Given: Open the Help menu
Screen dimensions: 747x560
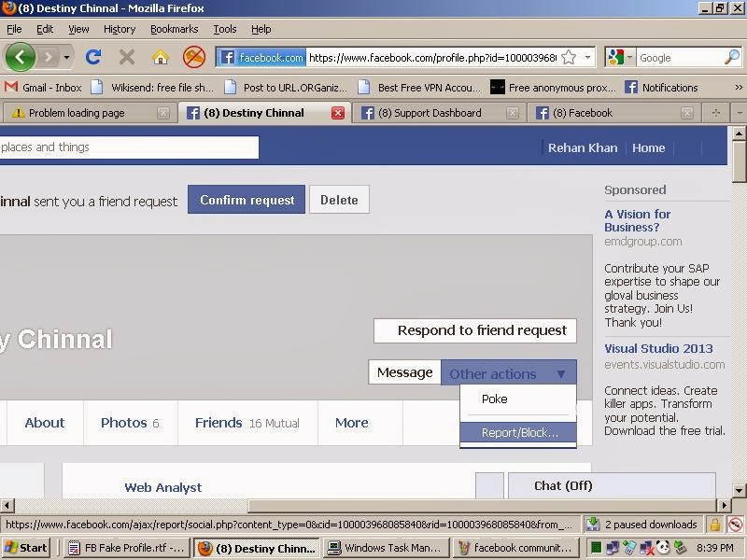Looking at the screenshot, I should [x=261, y=29].
